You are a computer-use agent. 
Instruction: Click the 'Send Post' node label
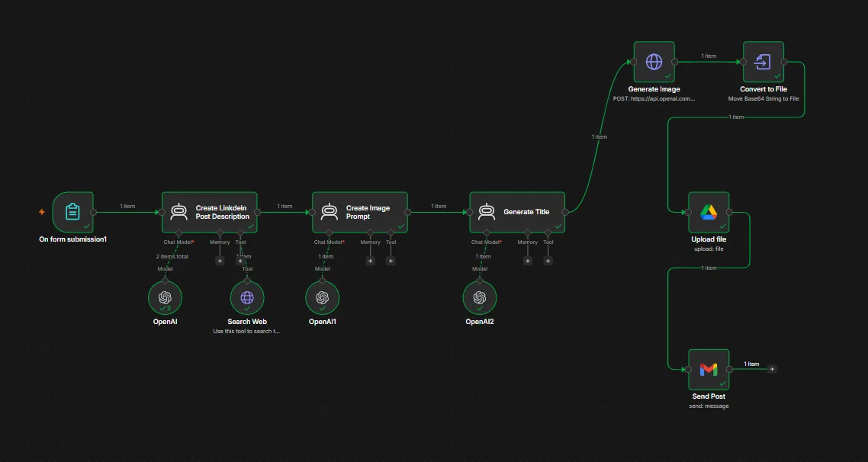[709, 396]
